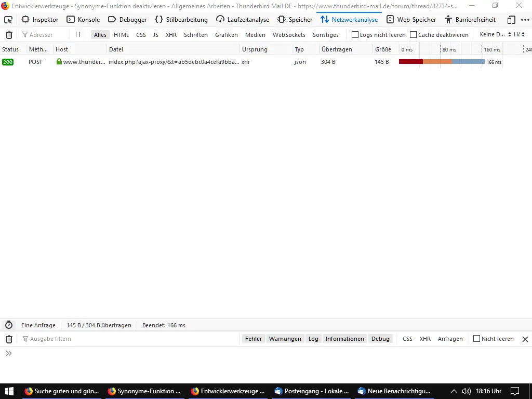Toggle the Debug console filter

pyautogui.click(x=380, y=339)
